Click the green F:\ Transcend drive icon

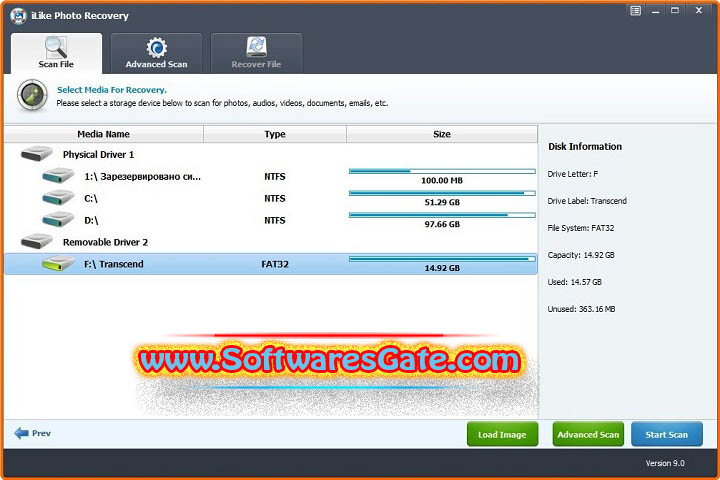(x=58, y=263)
